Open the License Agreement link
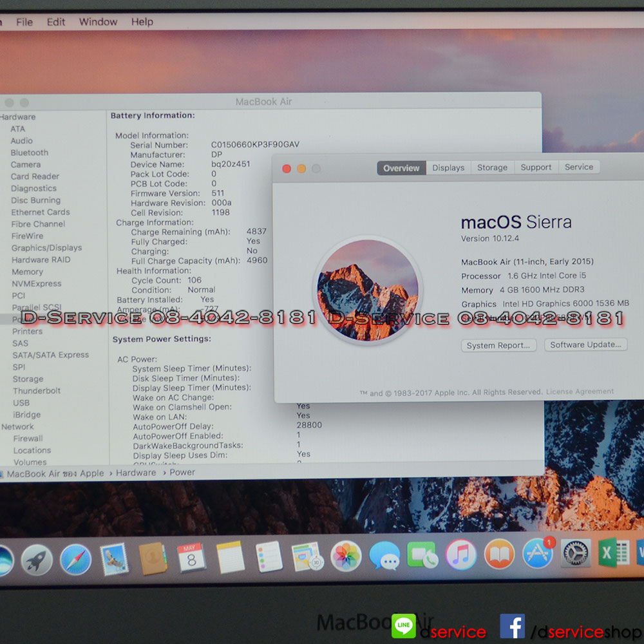The width and height of the screenshot is (644, 644). pos(580,392)
